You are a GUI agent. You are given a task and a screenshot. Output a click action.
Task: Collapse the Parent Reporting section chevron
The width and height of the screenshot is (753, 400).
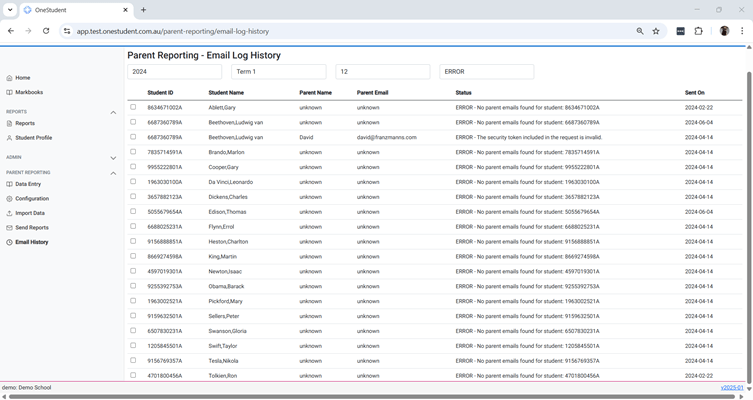[113, 173]
